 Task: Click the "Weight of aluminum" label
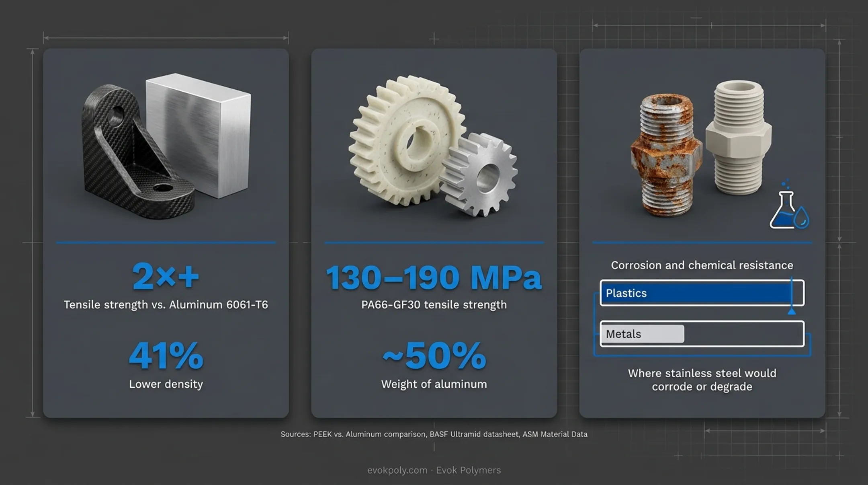(x=434, y=384)
